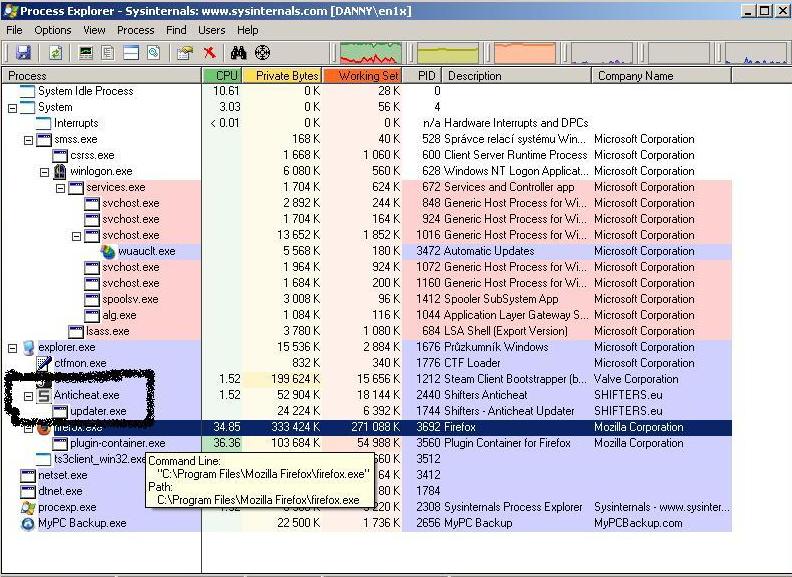
Task: Click the binoculars Find Handle icon
Action: [x=238, y=53]
